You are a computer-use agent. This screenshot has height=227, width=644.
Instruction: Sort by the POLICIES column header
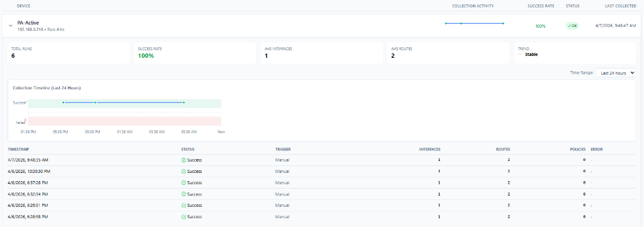578,149
